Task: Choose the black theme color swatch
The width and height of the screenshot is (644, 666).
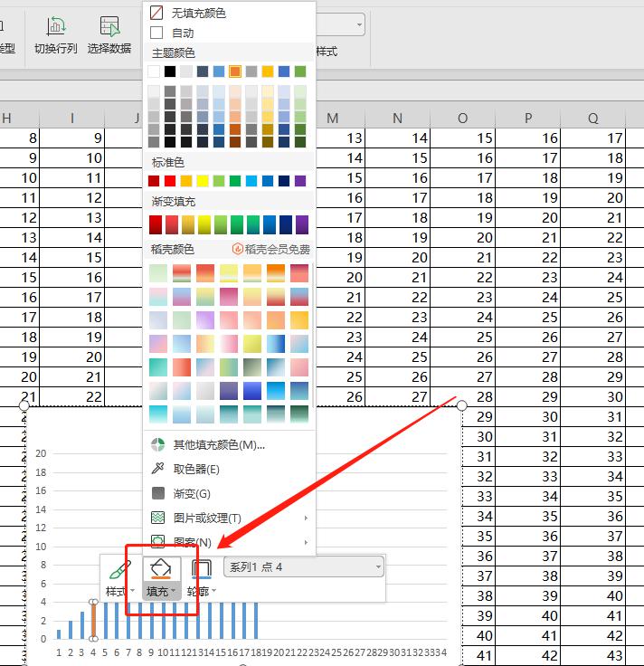Action: [170, 71]
